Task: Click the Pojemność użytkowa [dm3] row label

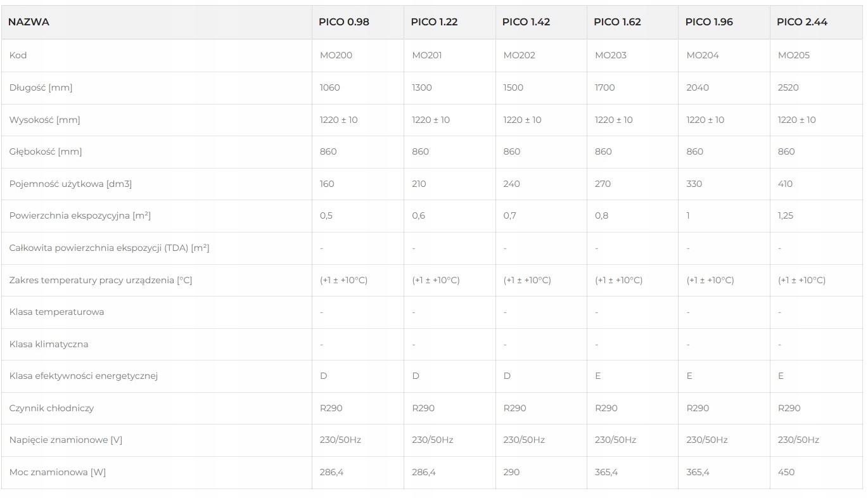Action: pyautogui.click(x=70, y=184)
